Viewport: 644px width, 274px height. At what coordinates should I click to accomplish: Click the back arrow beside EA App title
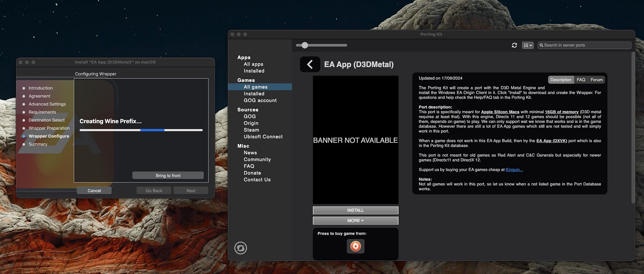pos(310,64)
